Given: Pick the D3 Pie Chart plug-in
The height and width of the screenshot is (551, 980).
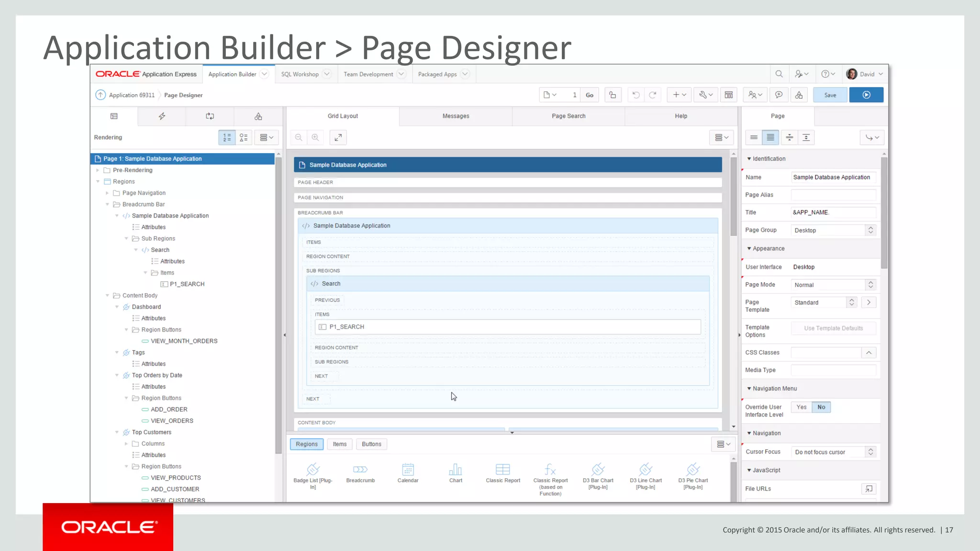Looking at the screenshot, I should pyautogui.click(x=693, y=476).
